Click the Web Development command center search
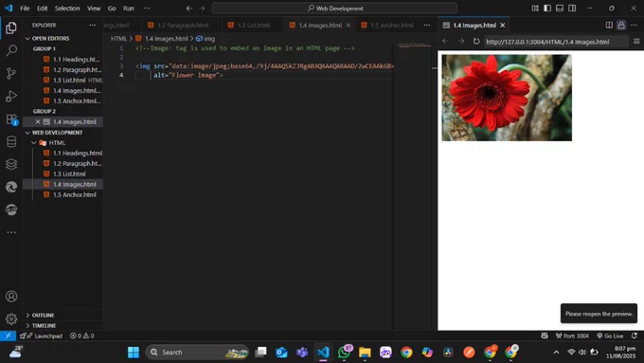Image resolution: width=644 pixels, height=363 pixels. click(334, 9)
